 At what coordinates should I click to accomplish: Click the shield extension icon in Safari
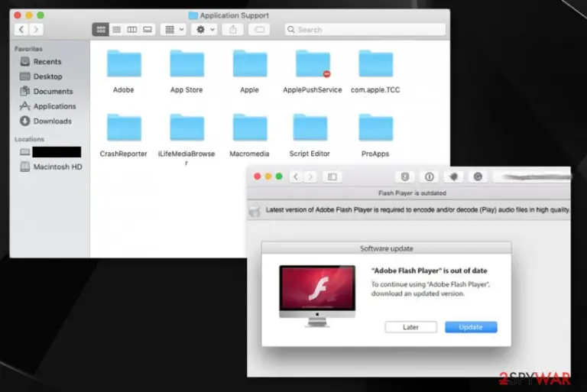(x=404, y=177)
